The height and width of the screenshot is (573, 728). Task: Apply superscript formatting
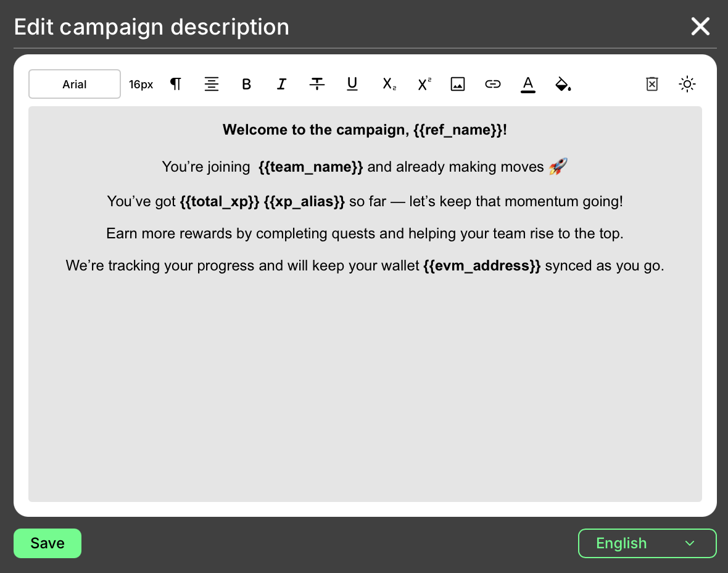pos(424,85)
